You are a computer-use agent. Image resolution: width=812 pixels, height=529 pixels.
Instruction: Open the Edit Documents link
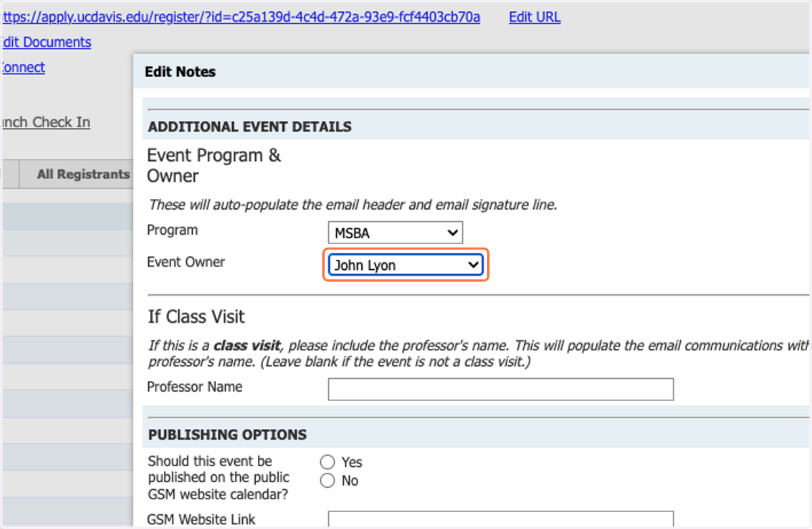click(x=45, y=42)
